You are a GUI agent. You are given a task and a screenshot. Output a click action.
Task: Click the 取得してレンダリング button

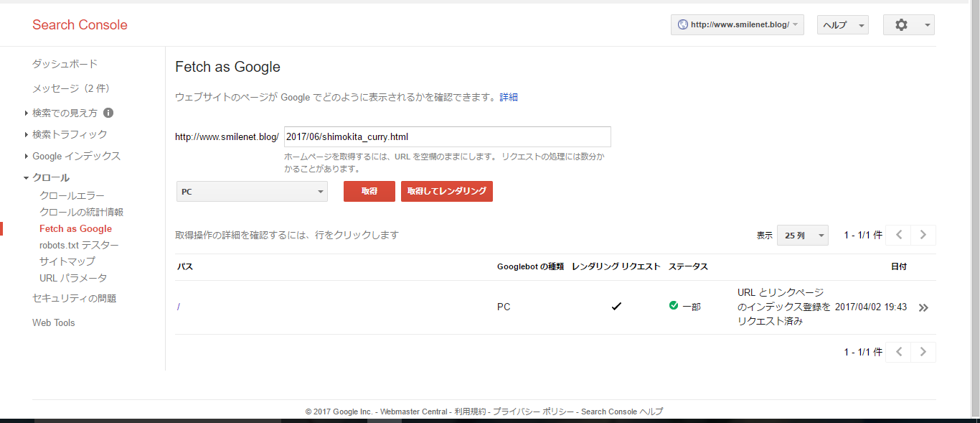[447, 191]
